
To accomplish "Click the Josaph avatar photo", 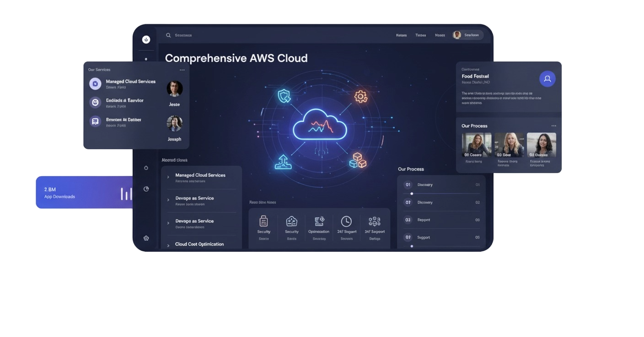I will coord(174,123).
